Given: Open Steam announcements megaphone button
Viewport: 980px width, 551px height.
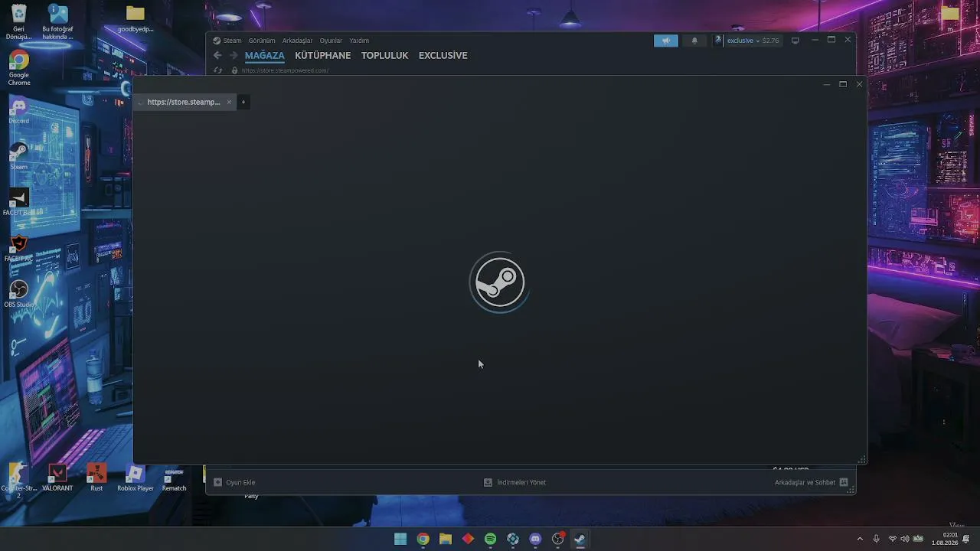Looking at the screenshot, I should pos(666,41).
